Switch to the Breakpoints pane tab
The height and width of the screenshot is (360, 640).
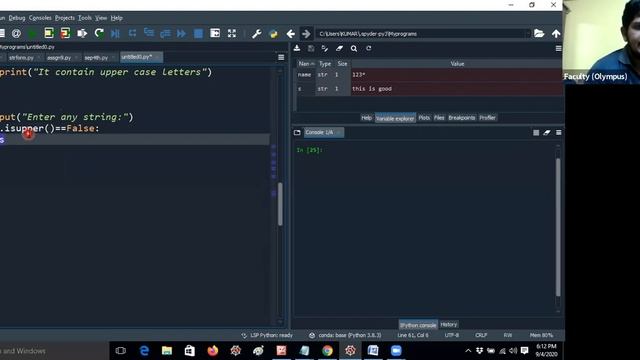(462, 118)
